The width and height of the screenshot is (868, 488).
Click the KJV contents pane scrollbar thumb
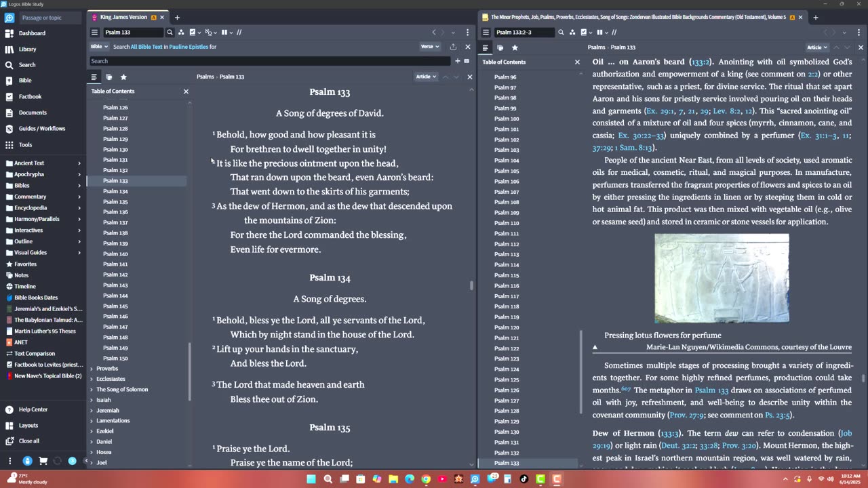[x=190, y=372]
